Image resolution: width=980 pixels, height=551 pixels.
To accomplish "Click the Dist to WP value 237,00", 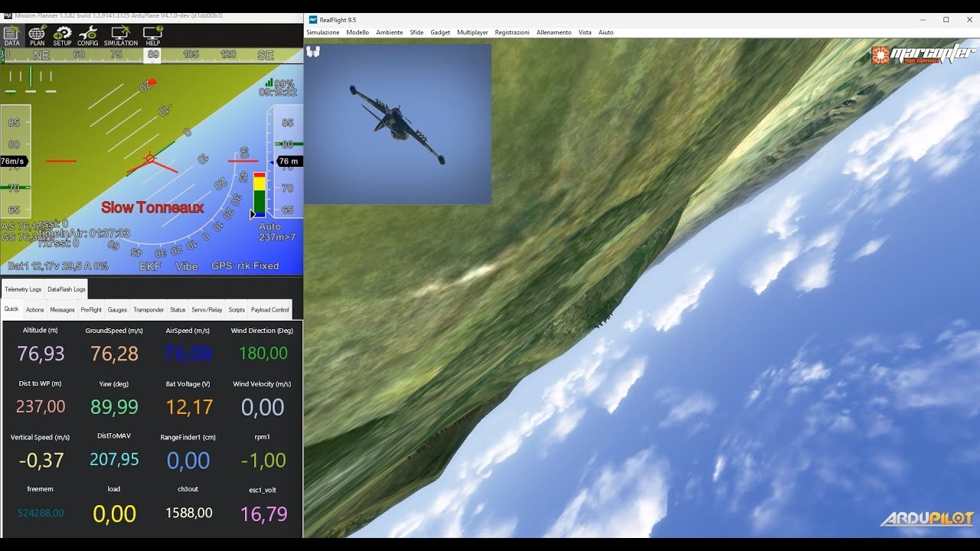I will [x=41, y=406].
